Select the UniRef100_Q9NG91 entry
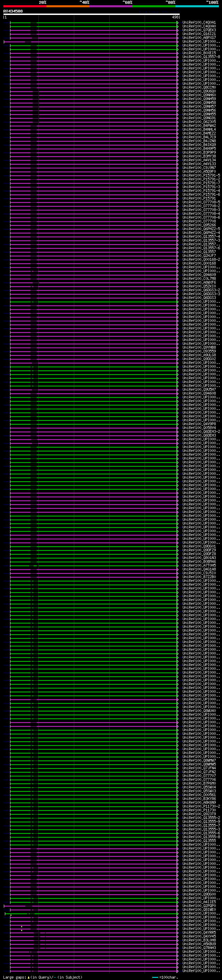222x980 pixels. [199, 118]
